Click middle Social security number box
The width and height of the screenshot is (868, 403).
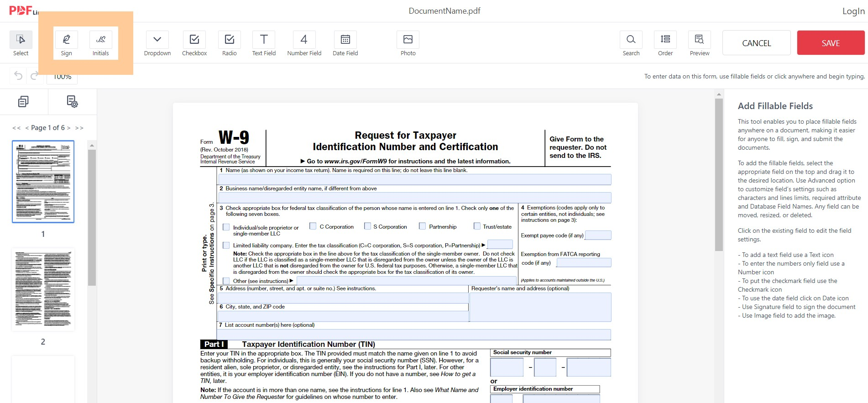tap(545, 367)
